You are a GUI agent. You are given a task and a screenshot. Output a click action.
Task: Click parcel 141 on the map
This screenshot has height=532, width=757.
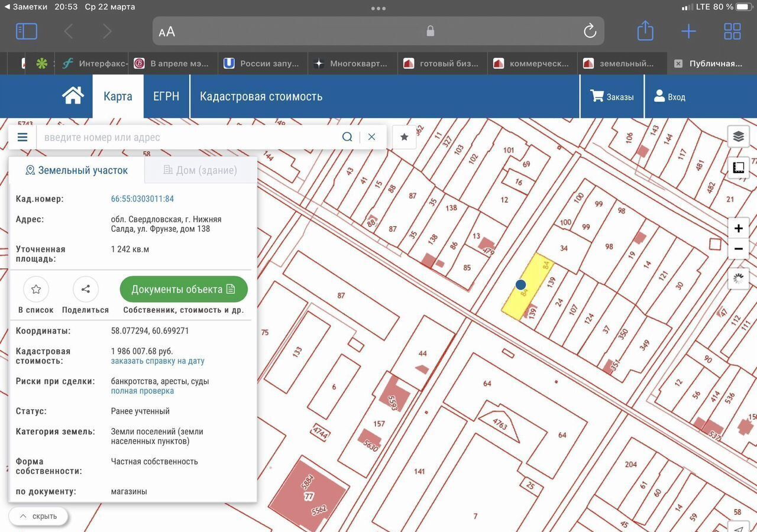[x=419, y=471]
